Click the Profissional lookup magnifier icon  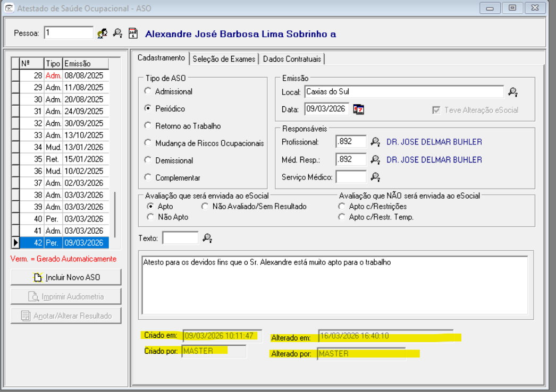pos(375,142)
